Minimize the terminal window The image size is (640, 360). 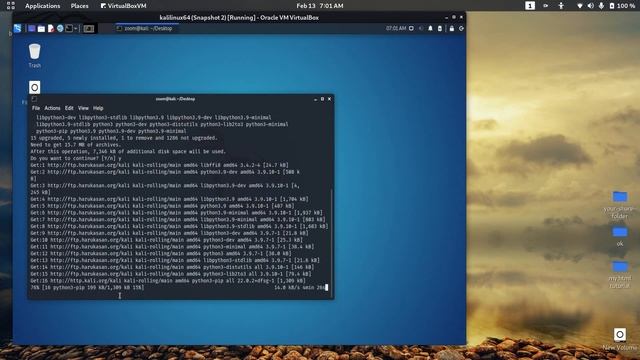tap(316, 99)
